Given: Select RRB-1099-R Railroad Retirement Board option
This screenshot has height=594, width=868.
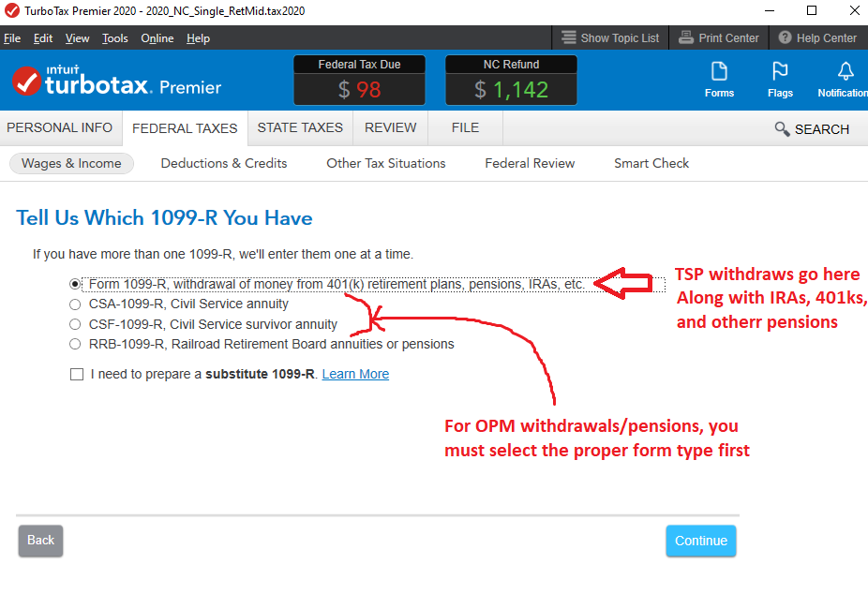Looking at the screenshot, I should coord(75,344).
